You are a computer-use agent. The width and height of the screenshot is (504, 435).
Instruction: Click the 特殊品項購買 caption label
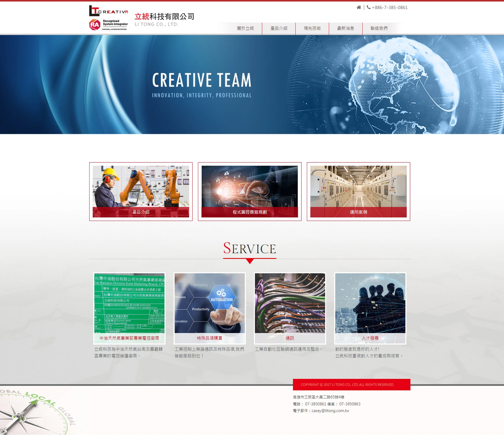pos(209,338)
